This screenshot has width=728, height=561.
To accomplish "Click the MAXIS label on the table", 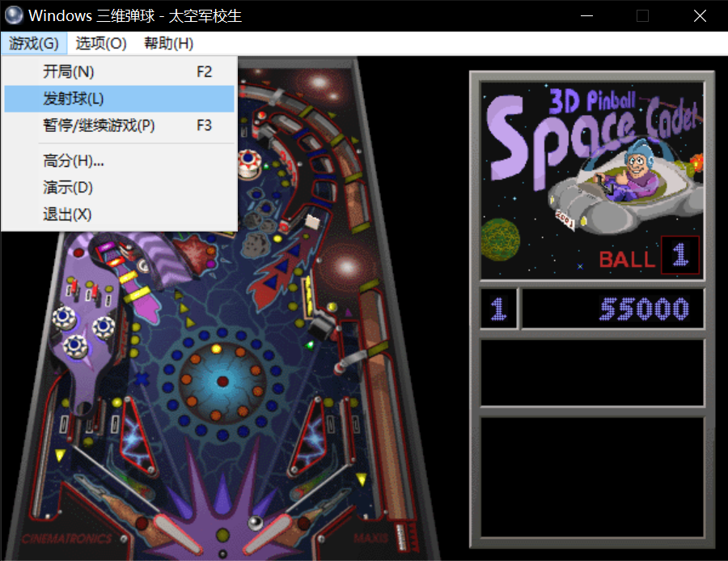I will [370, 538].
